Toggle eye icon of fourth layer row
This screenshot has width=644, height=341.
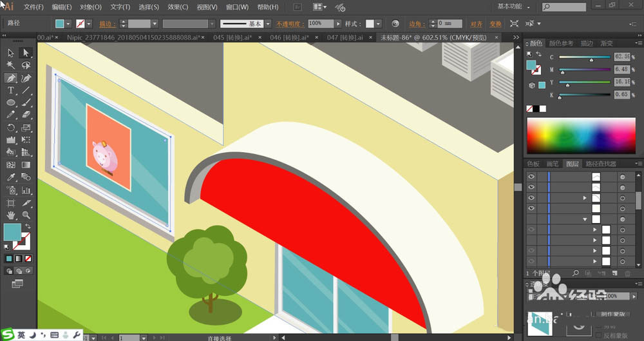pos(531,209)
